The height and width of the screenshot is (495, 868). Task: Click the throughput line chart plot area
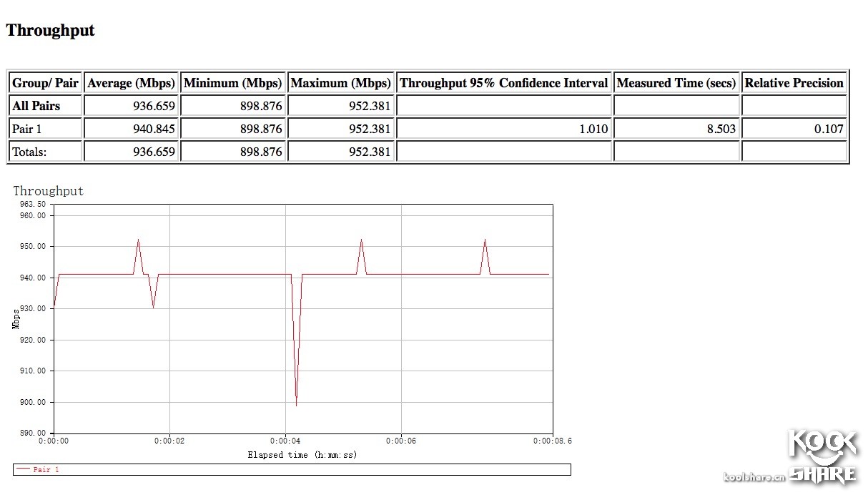tap(303, 319)
